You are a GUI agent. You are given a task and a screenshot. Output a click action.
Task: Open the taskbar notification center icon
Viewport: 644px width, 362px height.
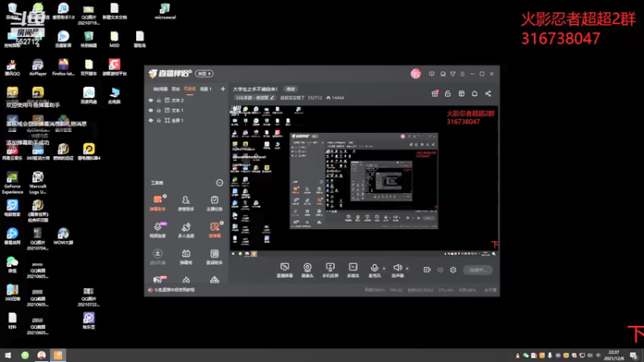pyautogui.click(x=634, y=356)
